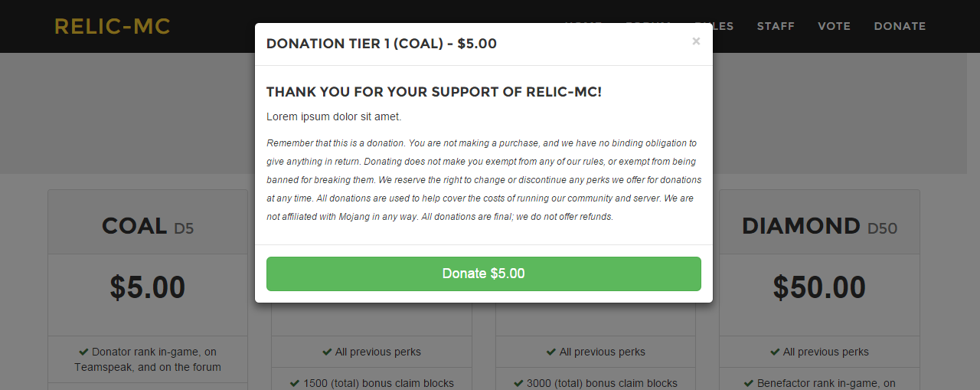Click the italic donation disclaimer text
980x390 pixels.
[483, 179]
